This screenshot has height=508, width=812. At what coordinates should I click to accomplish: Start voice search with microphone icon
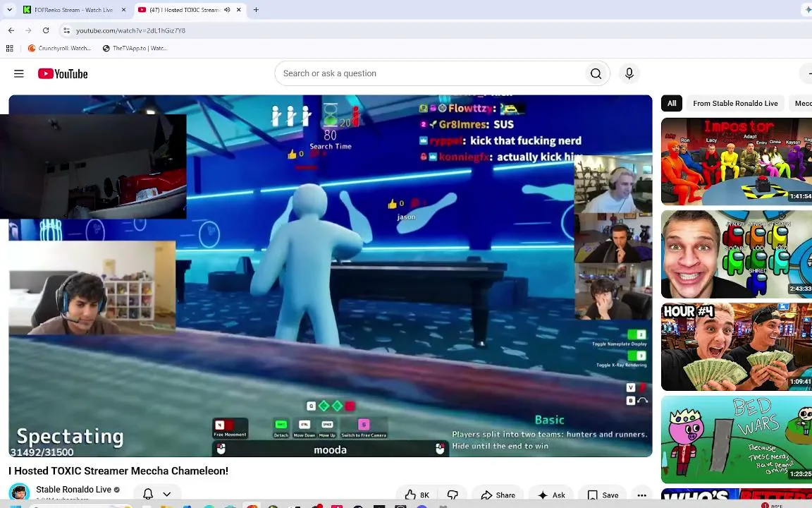629,73
